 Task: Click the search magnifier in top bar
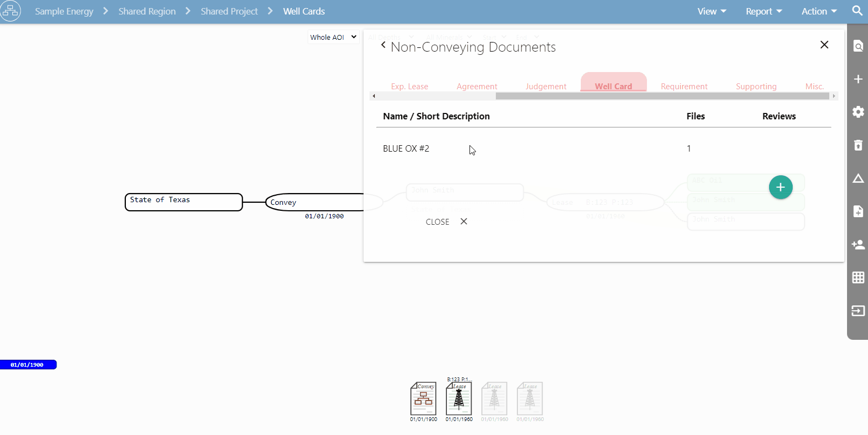(x=857, y=11)
